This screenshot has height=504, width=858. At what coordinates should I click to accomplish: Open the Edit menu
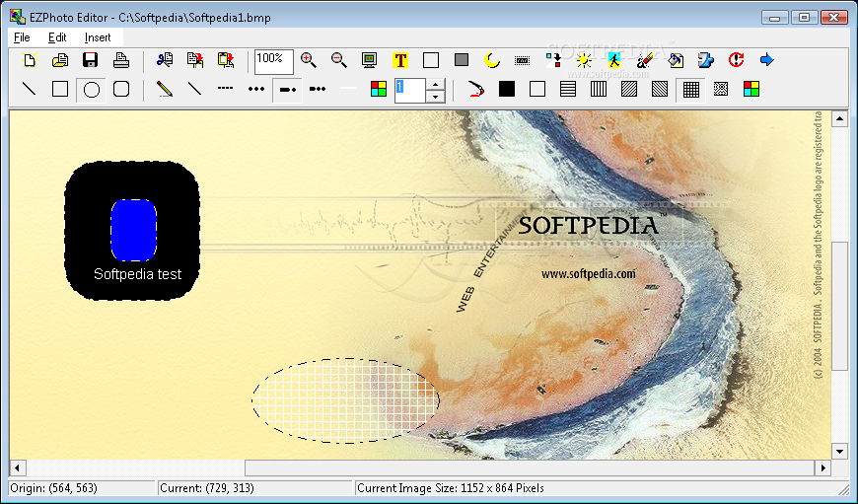57,37
